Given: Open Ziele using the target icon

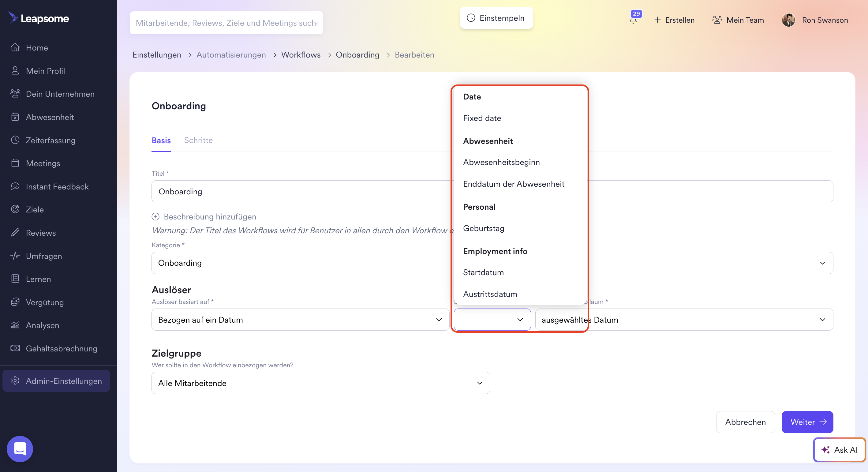Looking at the screenshot, I should (15, 209).
